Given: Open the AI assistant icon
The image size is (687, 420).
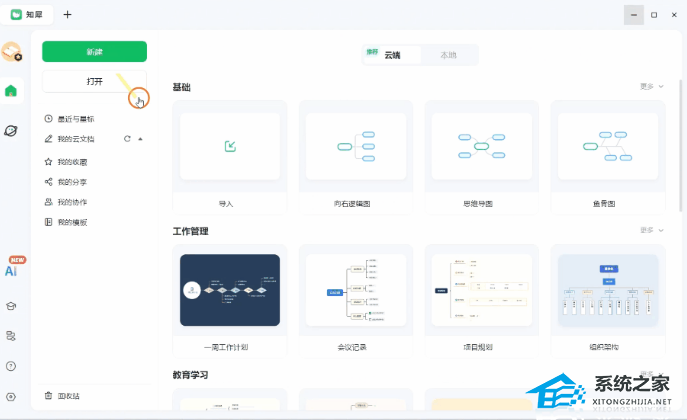Looking at the screenshot, I should (11, 270).
